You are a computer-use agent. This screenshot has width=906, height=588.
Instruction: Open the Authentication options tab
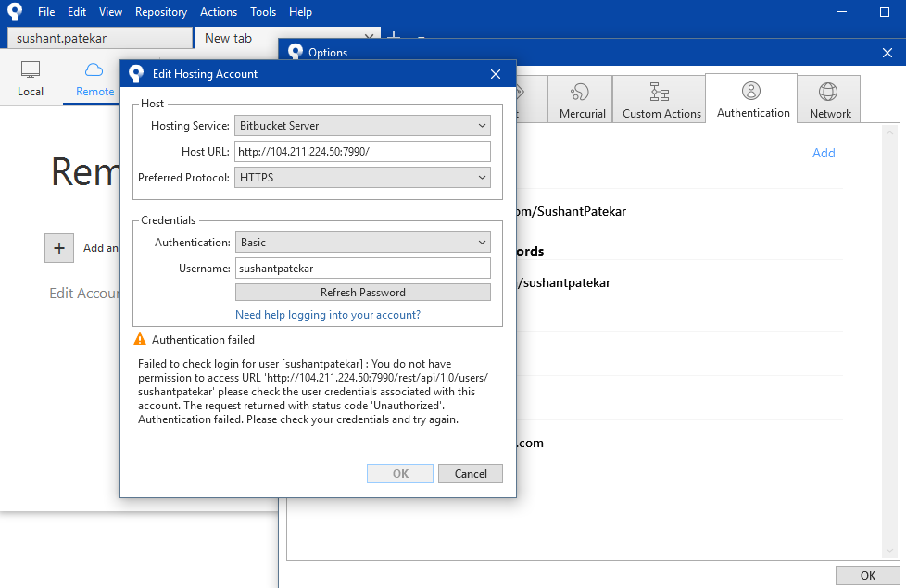(x=753, y=97)
